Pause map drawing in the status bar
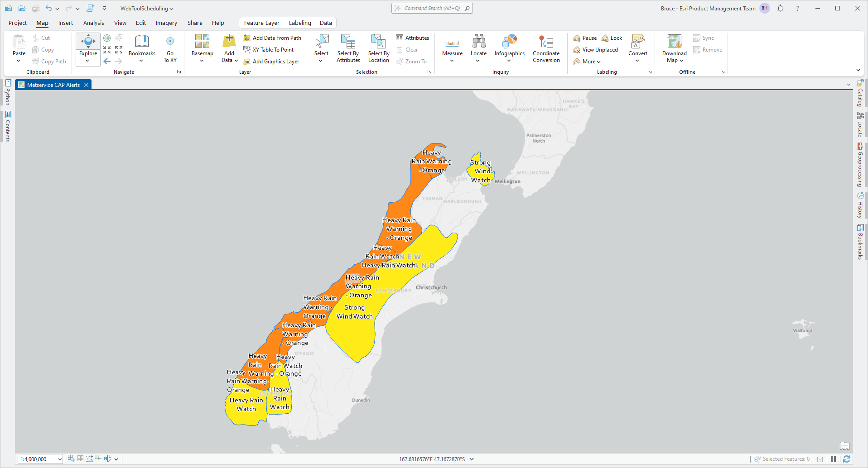Image resolution: width=868 pixels, height=468 pixels. point(834,458)
